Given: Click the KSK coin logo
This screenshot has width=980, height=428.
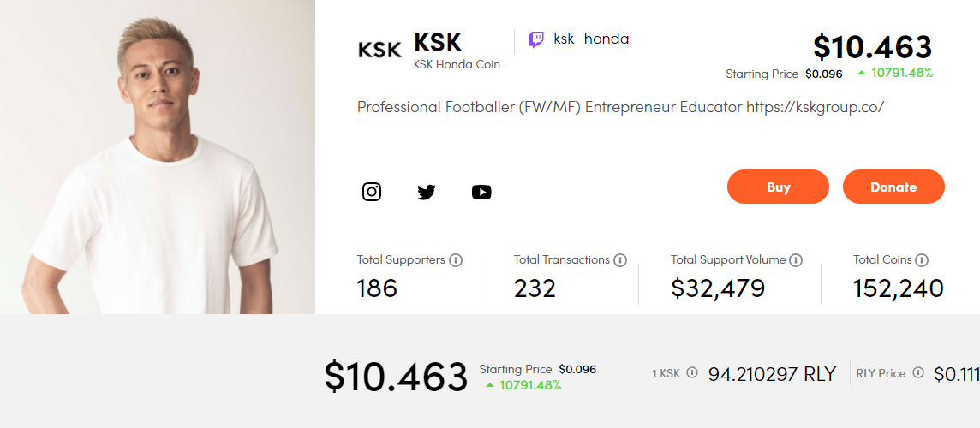Looking at the screenshot, I should point(379,50).
